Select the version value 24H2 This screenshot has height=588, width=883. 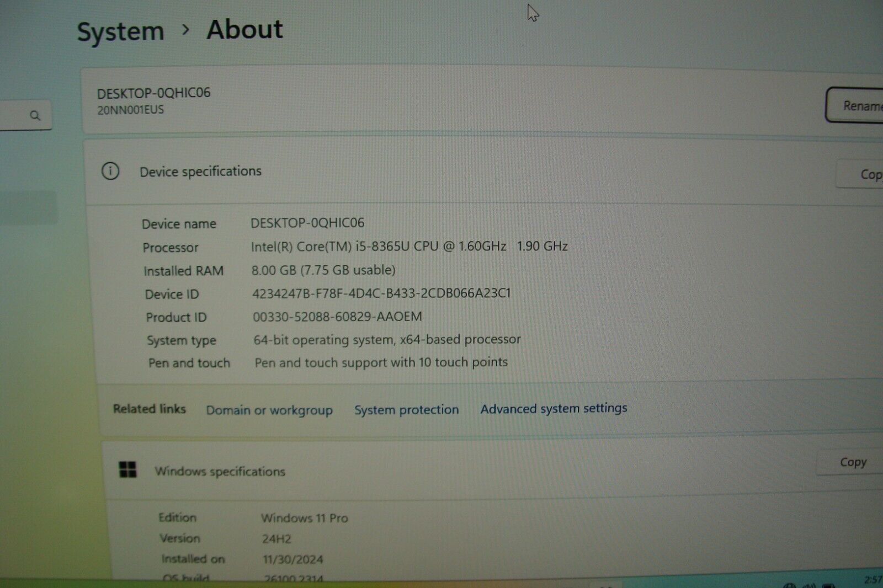tap(276, 539)
